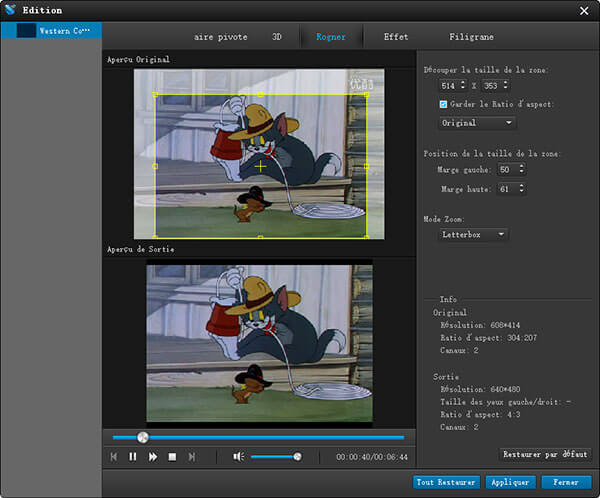Skip to the next frame button

click(x=192, y=457)
